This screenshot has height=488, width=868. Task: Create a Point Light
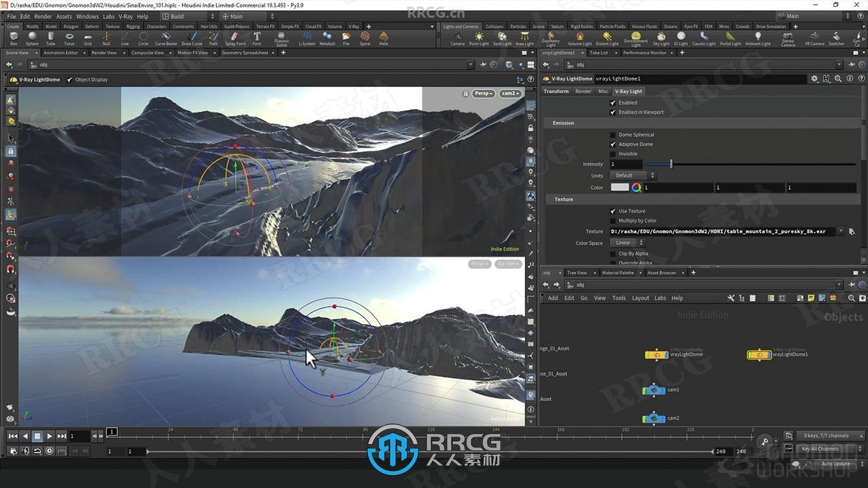coord(479,39)
